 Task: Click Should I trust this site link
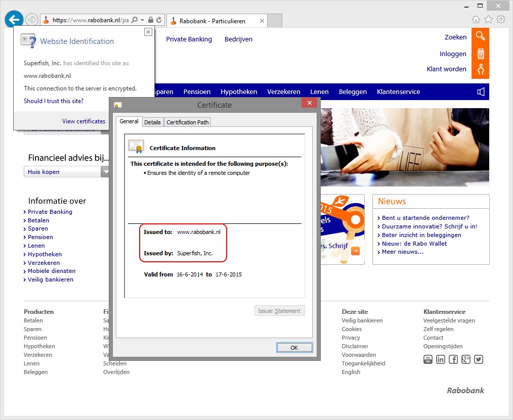pos(54,101)
